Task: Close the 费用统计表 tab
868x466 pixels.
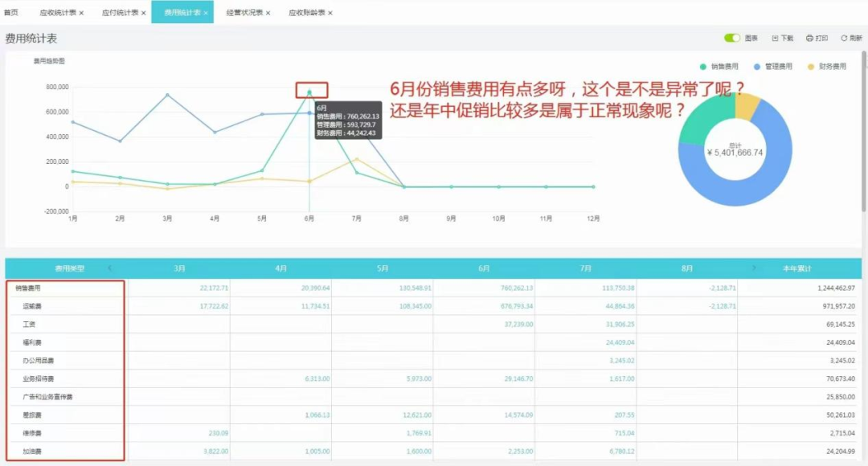Action: [206, 13]
